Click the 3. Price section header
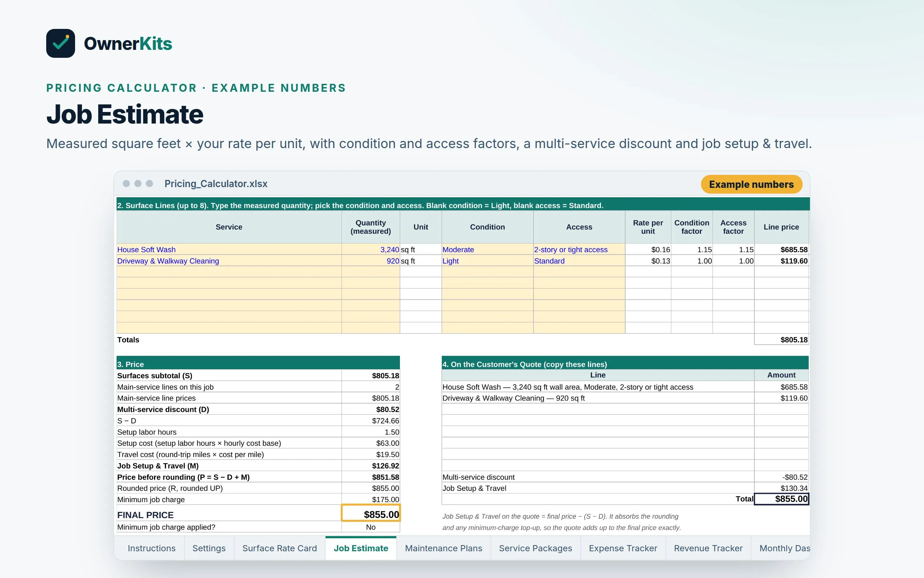 258,363
